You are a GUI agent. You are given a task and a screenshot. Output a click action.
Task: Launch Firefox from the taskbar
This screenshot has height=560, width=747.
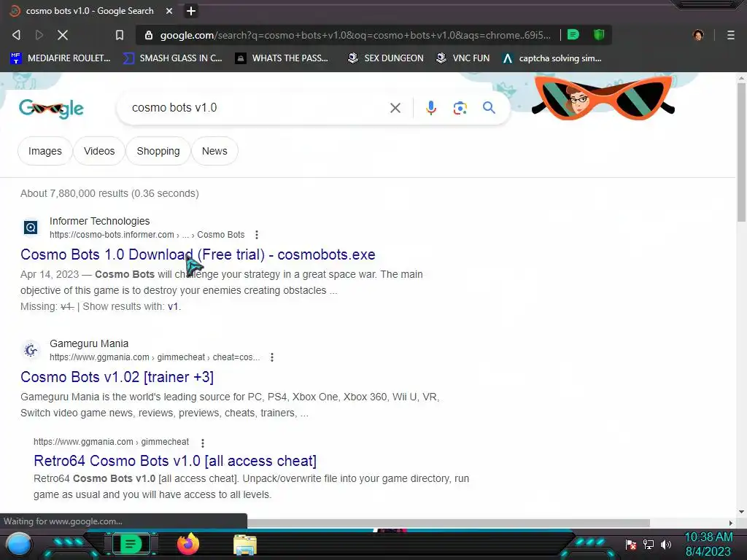pyautogui.click(x=187, y=544)
